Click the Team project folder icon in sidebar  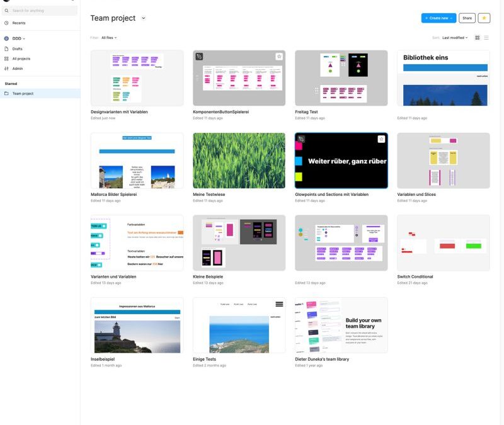[6, 93]
